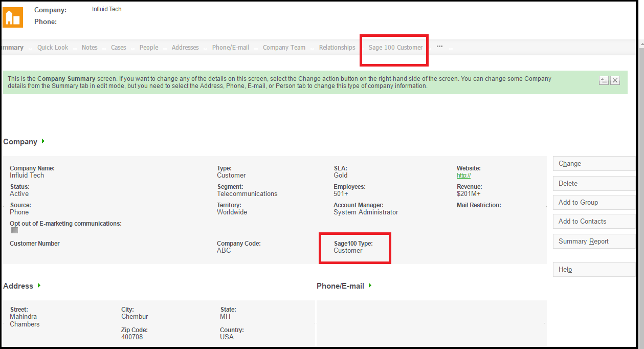Select the City value Chembur
644x349 pixels.
click(135, 317)
